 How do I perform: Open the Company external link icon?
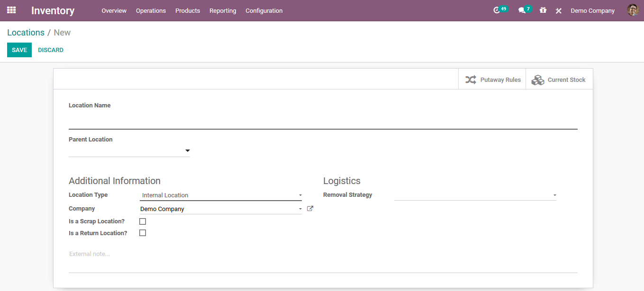(x=310, y=208)
